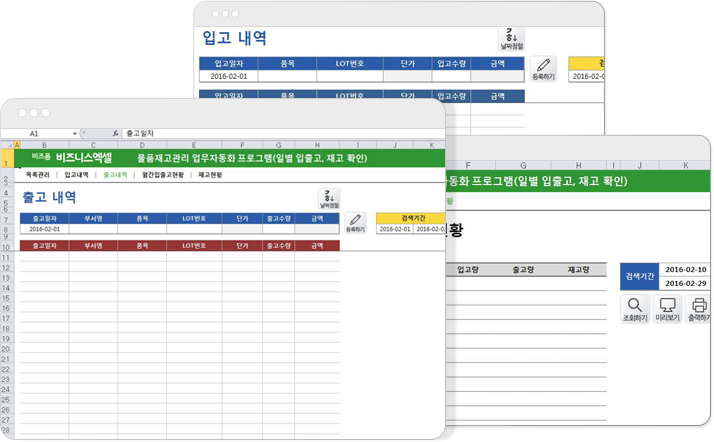Click the 2016-02-01 cell in 입고 내역 window
The height and width of the screenshot is (442, 714).
[229, 76]
